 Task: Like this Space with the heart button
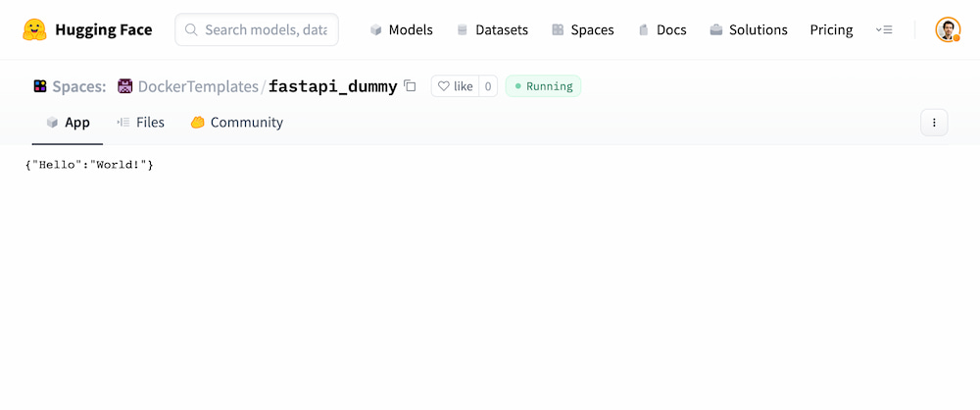point(455,86)
